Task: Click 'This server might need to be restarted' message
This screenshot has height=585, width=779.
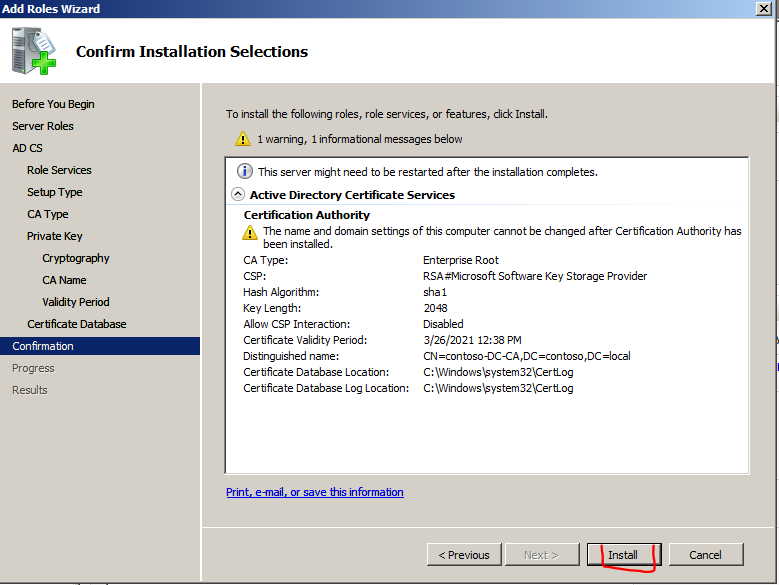Action: 428,172
